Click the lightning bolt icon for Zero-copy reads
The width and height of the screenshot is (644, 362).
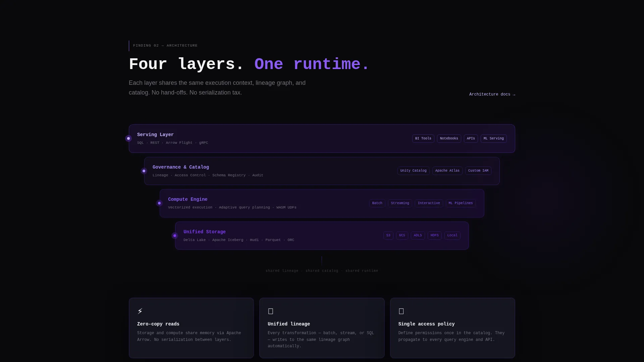140,311
